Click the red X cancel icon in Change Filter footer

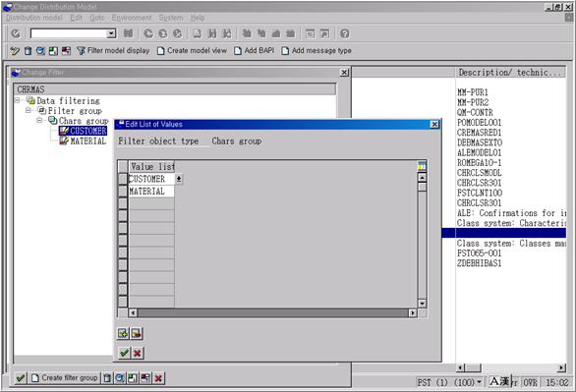(158, 377)
